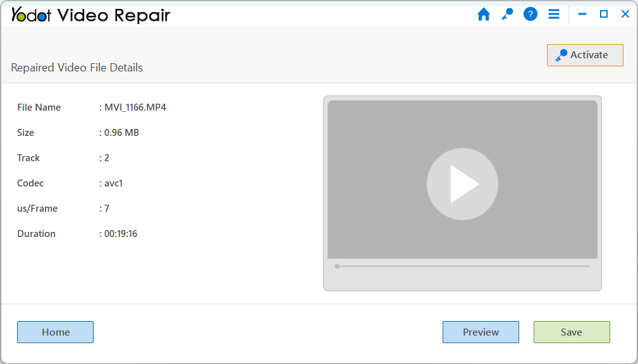Preview the repaired video

pos(481,332)
